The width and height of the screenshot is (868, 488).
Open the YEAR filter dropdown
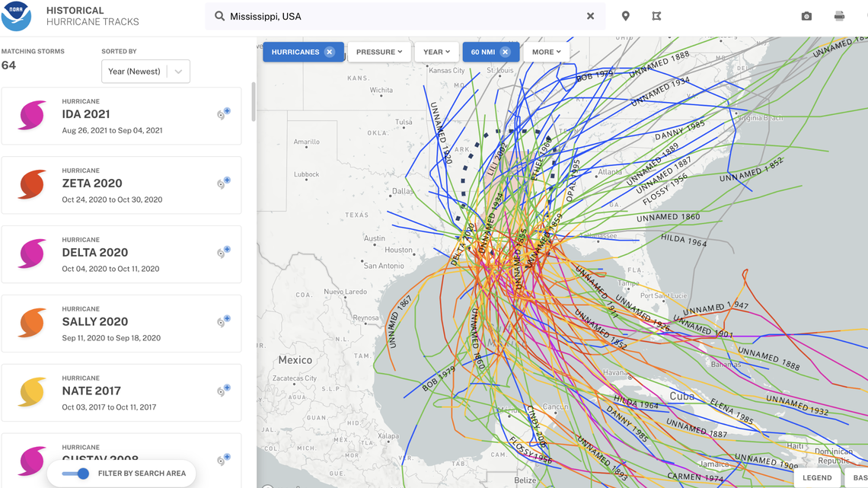point(436,52)
